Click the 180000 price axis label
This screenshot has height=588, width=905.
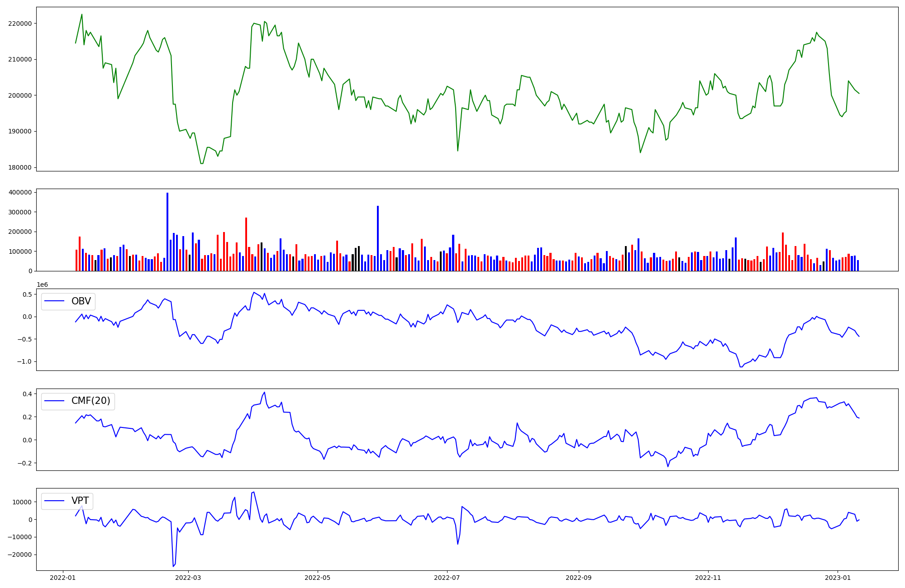point(20,167)
